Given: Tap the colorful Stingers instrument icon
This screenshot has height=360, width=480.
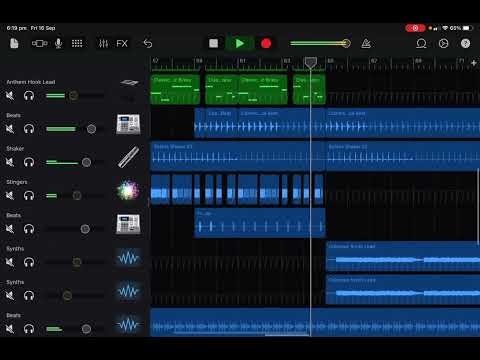Looking at the screenshot, I should (x=128, y=190).
